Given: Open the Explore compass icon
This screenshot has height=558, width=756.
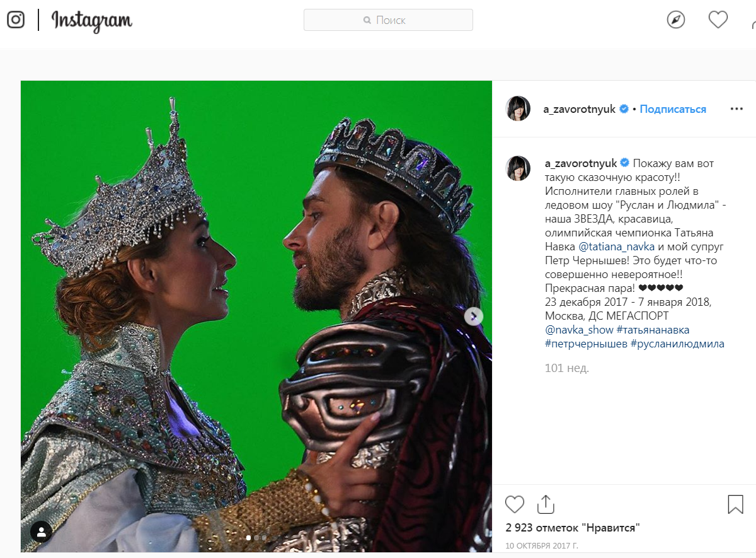Looking at the screenshot, I should [x=676, y=20].
